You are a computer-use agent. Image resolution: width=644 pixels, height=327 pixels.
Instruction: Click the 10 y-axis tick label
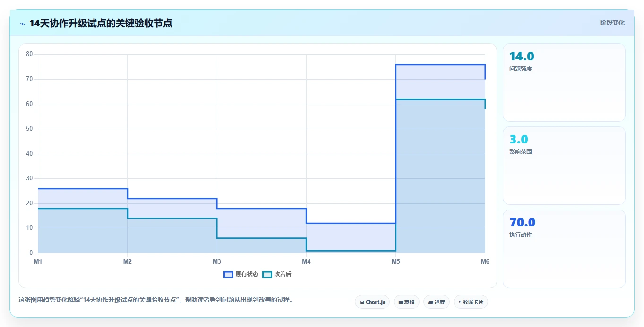click(29, 228)
